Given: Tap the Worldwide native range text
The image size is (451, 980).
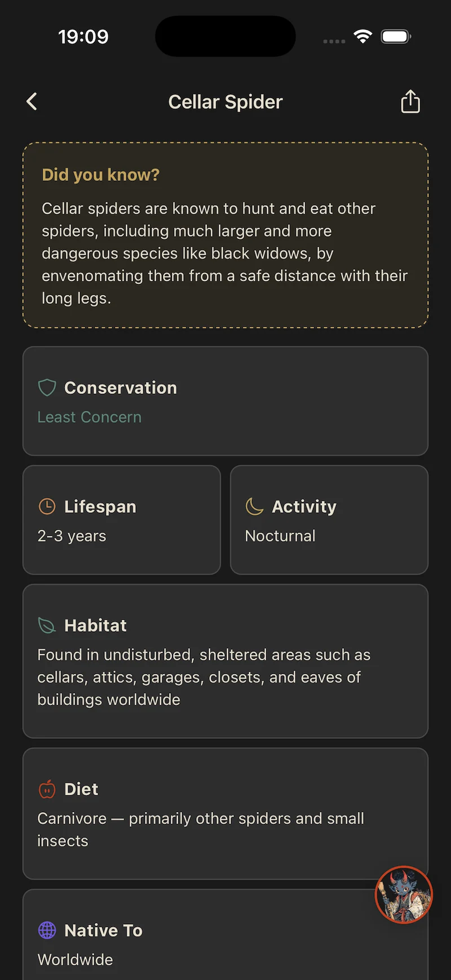Looking at the screenshot, I should [75, 960].
